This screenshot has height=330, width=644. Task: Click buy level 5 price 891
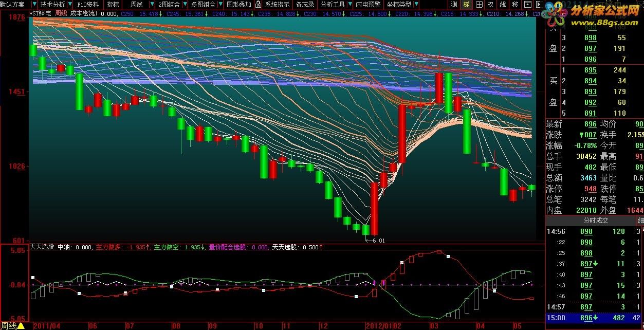tap(590, 114)
